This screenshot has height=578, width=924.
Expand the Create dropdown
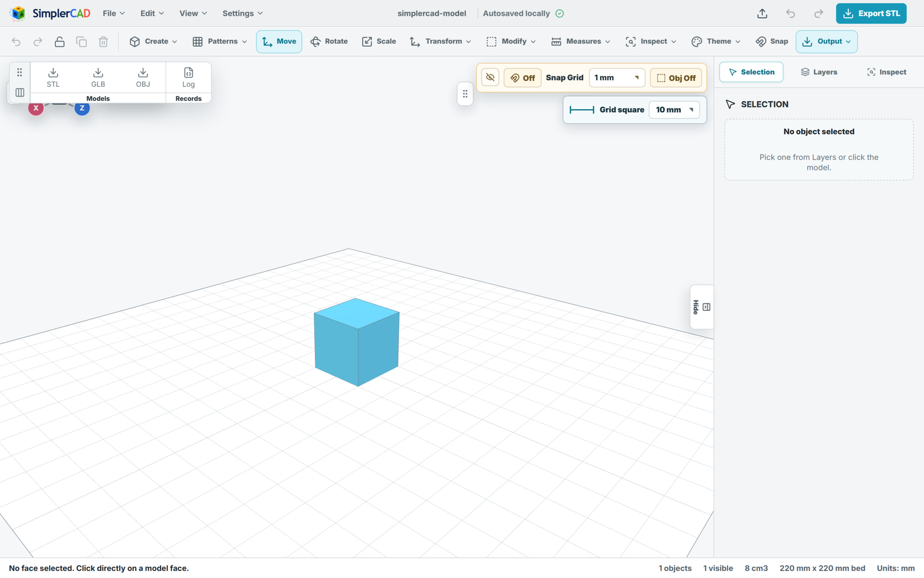tap(153, 42)
